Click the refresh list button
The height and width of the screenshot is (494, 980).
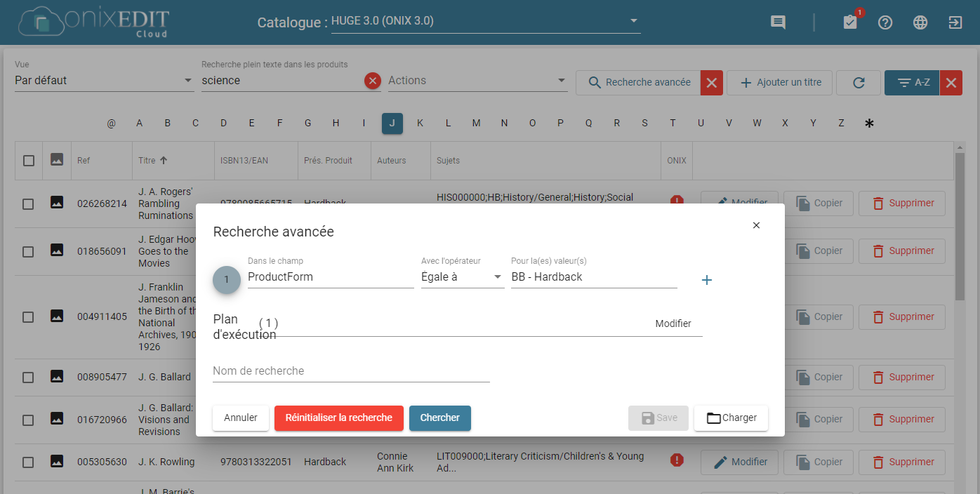(858, 83)
